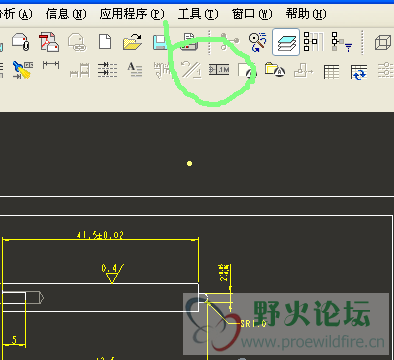Viewport: 394px width, 360px height.
Task: Toggle the wireframe cube display icon
Action: point(382,42)
